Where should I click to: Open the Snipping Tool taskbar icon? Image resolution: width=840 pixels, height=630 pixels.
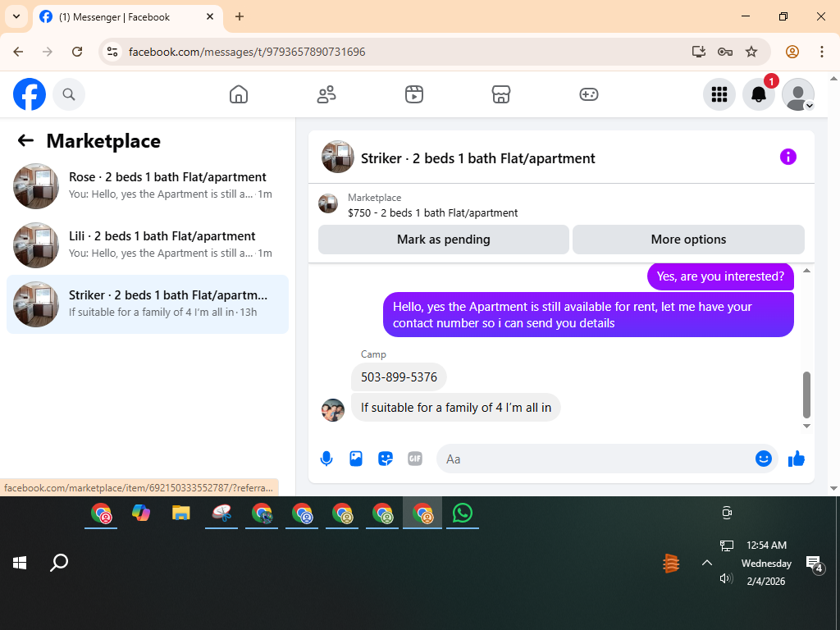pos(221,514)
